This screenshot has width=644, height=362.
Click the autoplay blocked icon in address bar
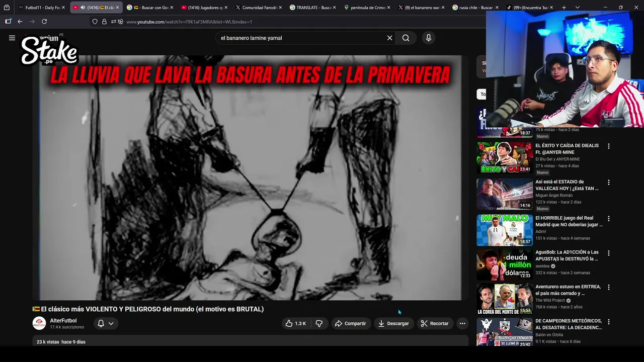pyautogui.click(x=121, y=22)
